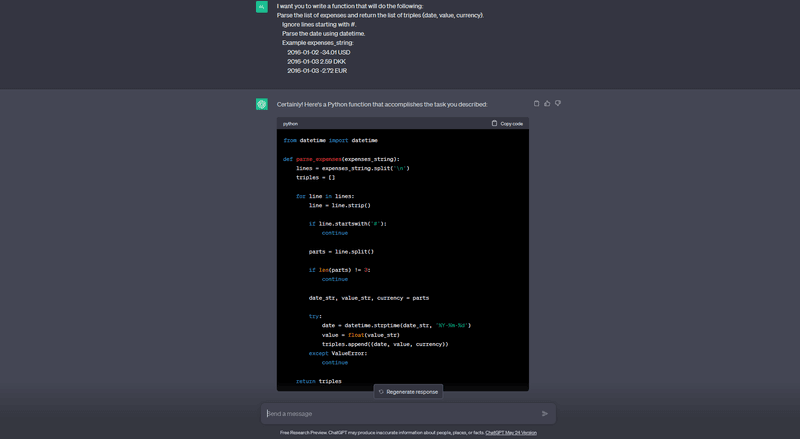The image size is (800, 439).
Task: Click the 'date_str, value_str, currency = parts' line
Action: [369, 298]
